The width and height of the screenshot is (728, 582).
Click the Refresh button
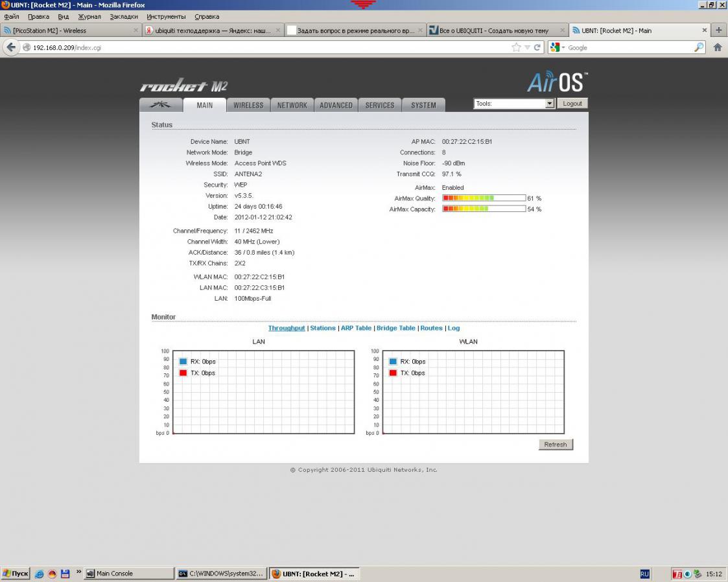click(556, 445)
